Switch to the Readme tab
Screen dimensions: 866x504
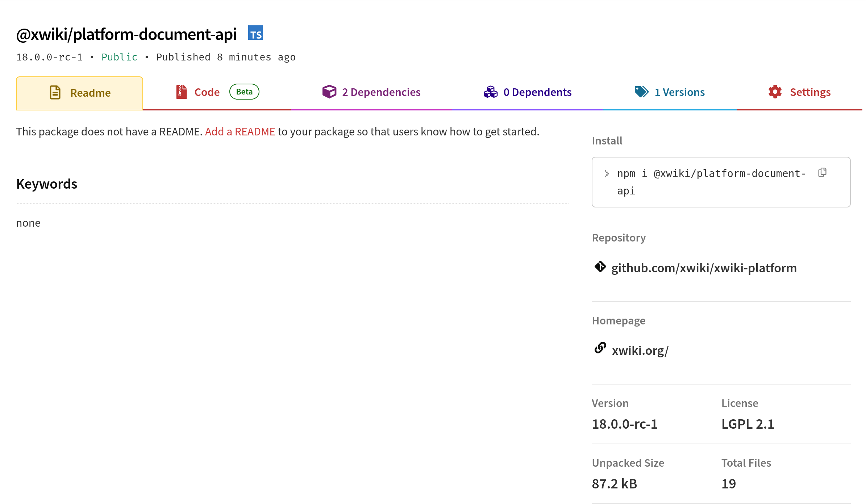coord(90,93)
